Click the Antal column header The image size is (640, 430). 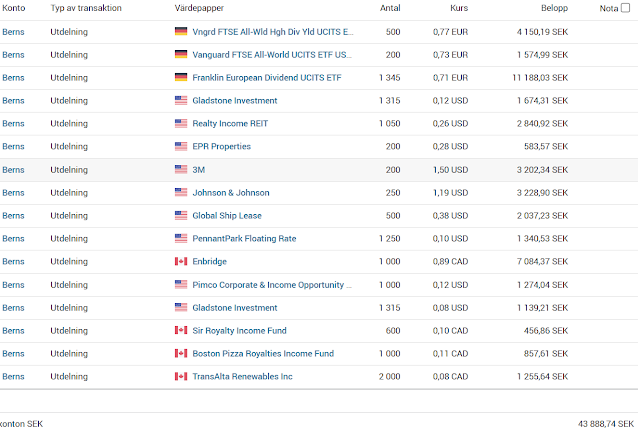(x=390, y=8)
